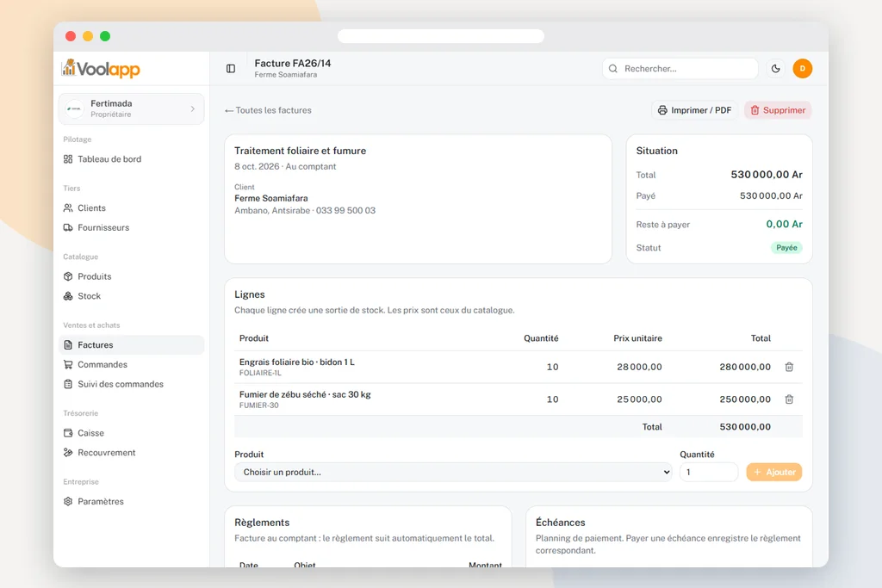This screenshot has width=882, height=588.
Task: Click the Ajouter button
Action: click(774, 472)
